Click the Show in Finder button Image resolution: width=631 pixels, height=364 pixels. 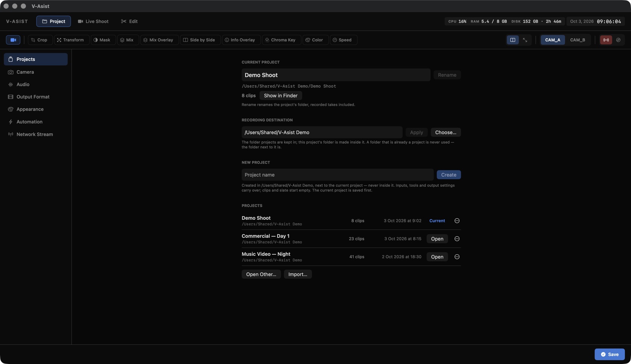pos(281,96)
